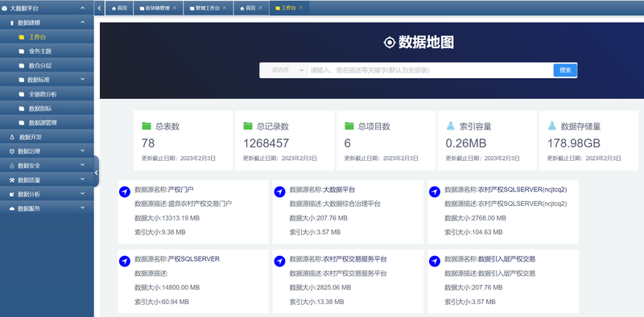Click the 0.26MB index capacity value
This screenshot has width=644, height=317.
tap(466, 143)
